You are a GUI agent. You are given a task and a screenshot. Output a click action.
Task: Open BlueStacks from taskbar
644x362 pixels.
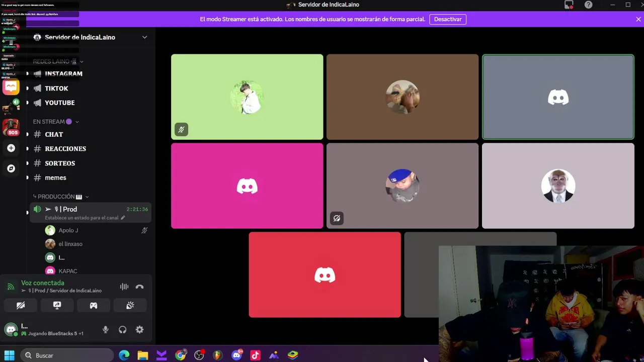click(x=293, y=355)
